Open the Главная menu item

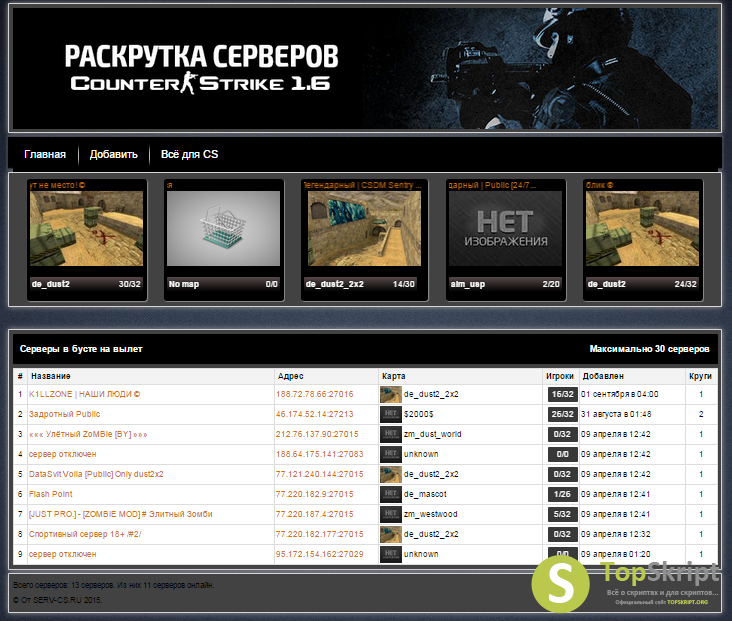(x=45, y=155)
